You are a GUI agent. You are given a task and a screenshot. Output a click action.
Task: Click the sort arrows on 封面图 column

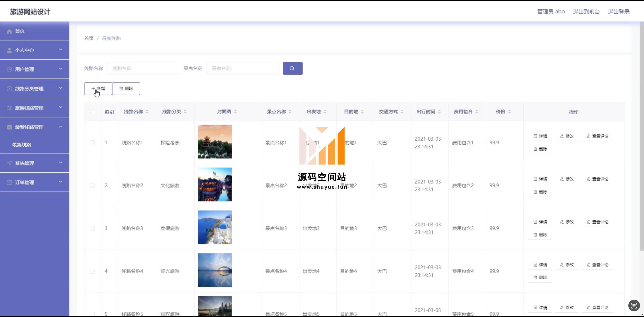(x=235, y=111)
